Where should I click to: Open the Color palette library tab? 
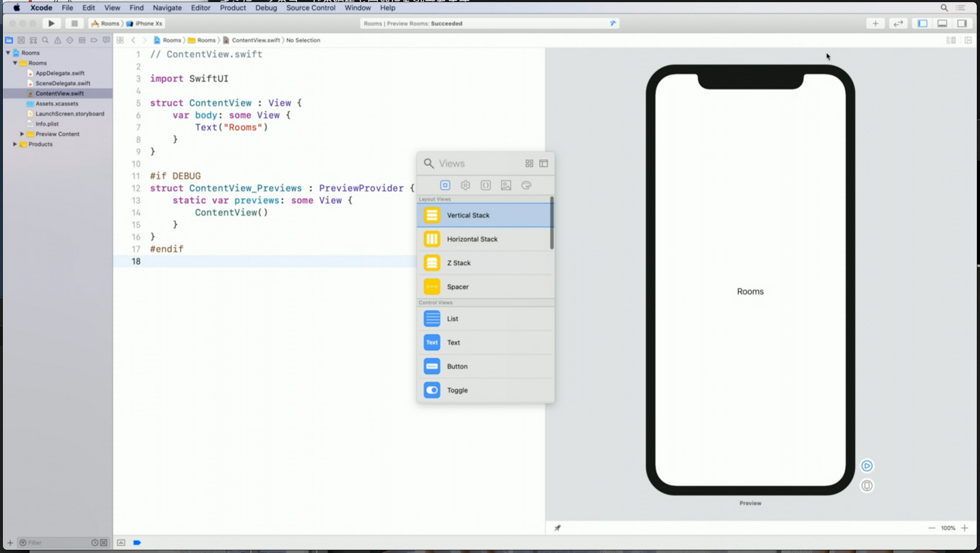pyautogui.click(x=526, y=185)
